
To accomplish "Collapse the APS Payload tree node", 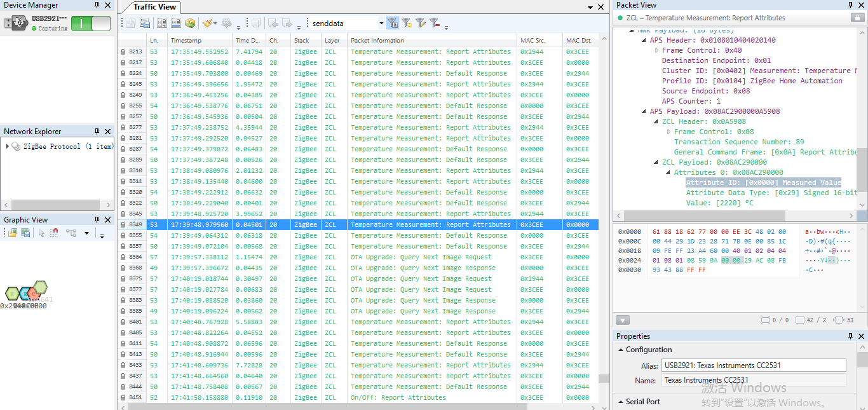I will pos(643,111).
